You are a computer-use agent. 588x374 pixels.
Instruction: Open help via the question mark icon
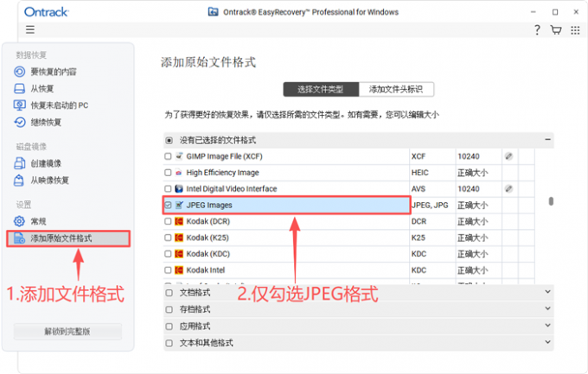(x=537, y=29)
